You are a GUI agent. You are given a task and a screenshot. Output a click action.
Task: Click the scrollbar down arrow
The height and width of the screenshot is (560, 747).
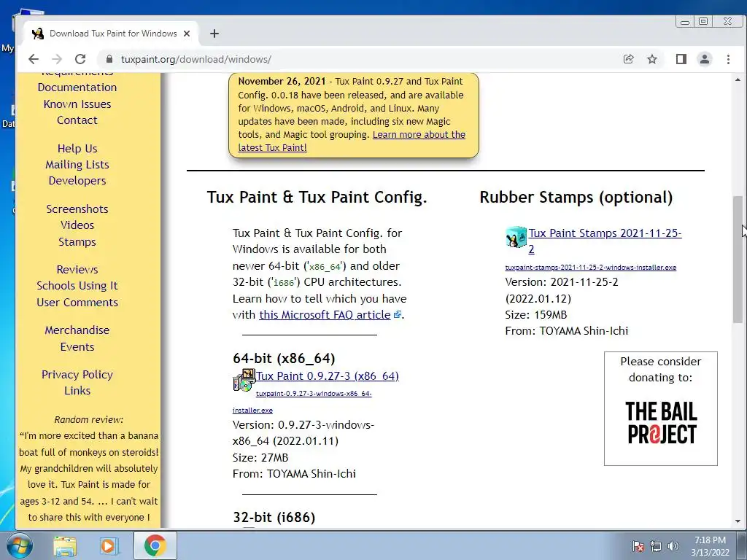tap(738, 521)
